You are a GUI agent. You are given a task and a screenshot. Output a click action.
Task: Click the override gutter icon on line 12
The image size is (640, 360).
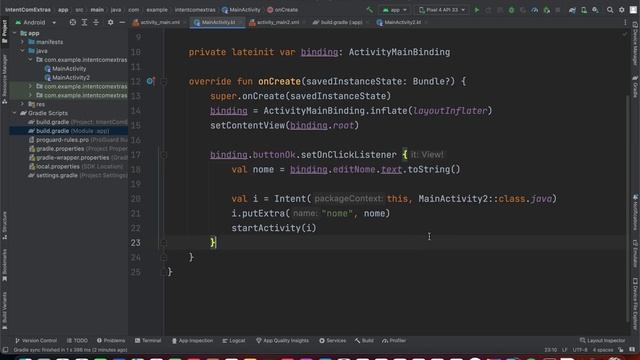coord(151,81)
